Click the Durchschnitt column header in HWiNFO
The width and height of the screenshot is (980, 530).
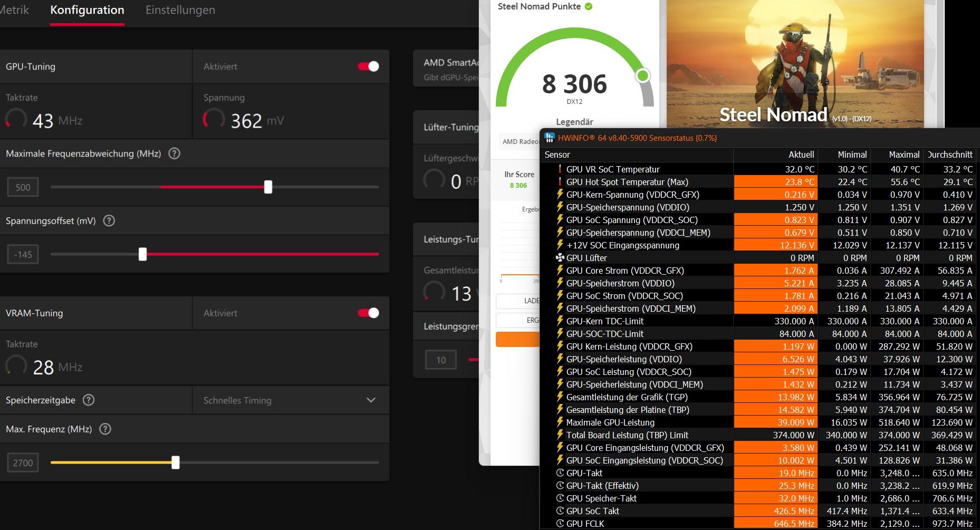point(949,155)
